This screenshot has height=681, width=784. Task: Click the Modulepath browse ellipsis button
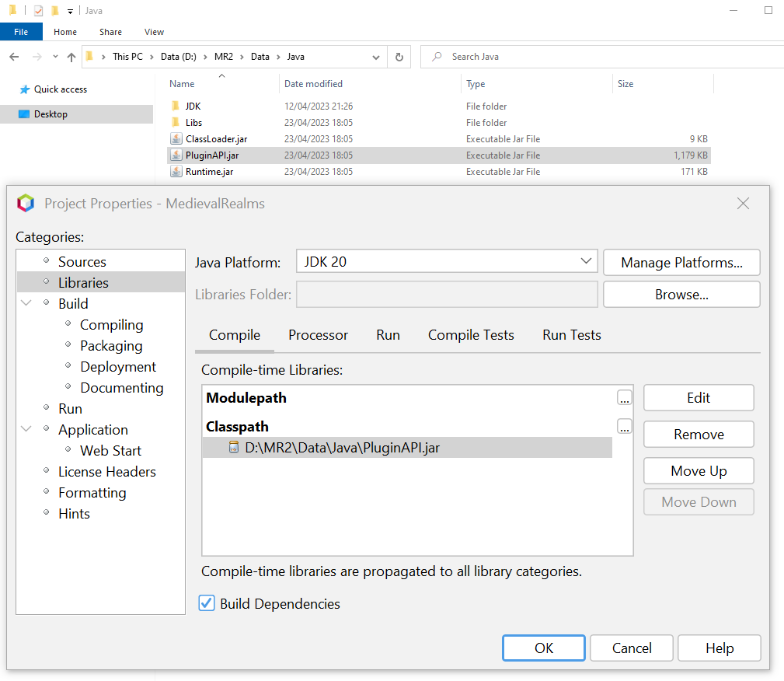pyautogui.click(x=625, y=398)
